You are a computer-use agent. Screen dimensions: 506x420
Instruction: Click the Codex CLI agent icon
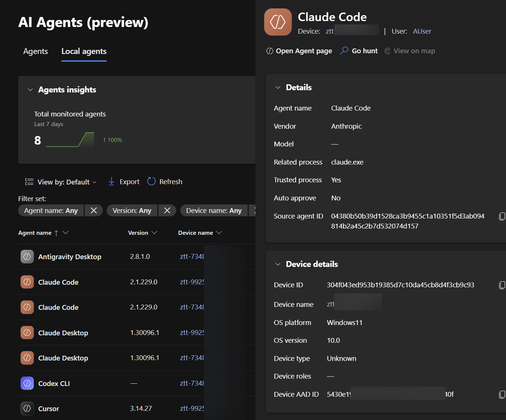point(27,383)
